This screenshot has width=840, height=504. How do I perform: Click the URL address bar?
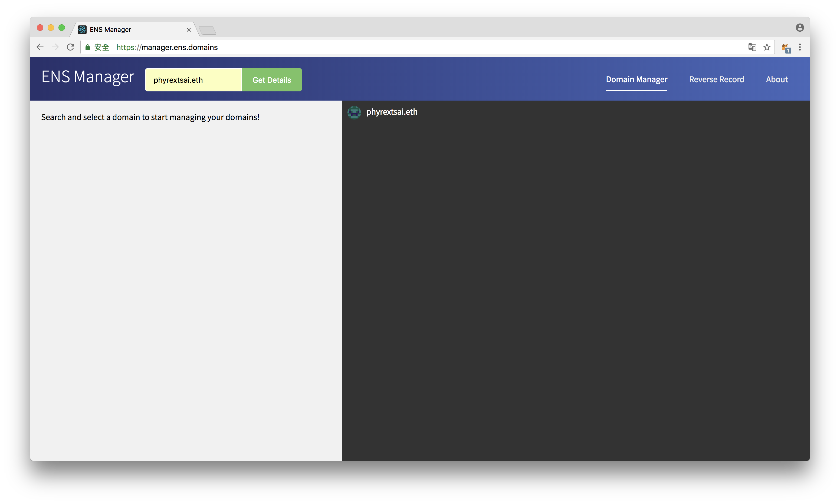pyautogui.click(x=408, y=47)
